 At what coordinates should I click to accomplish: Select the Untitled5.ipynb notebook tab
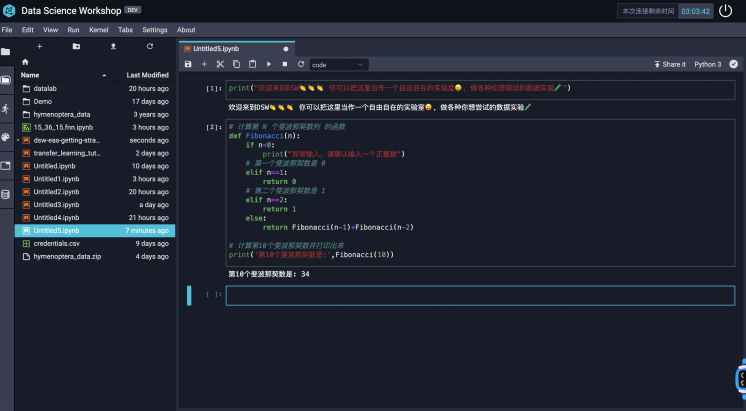click(x=237, y=49)
